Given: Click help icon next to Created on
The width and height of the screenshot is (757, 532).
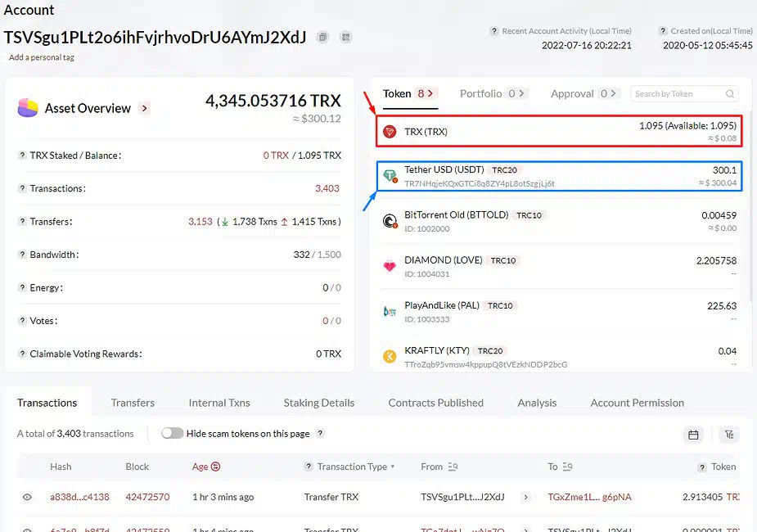Looking at the screenshot, I should (x=663, y=31).
